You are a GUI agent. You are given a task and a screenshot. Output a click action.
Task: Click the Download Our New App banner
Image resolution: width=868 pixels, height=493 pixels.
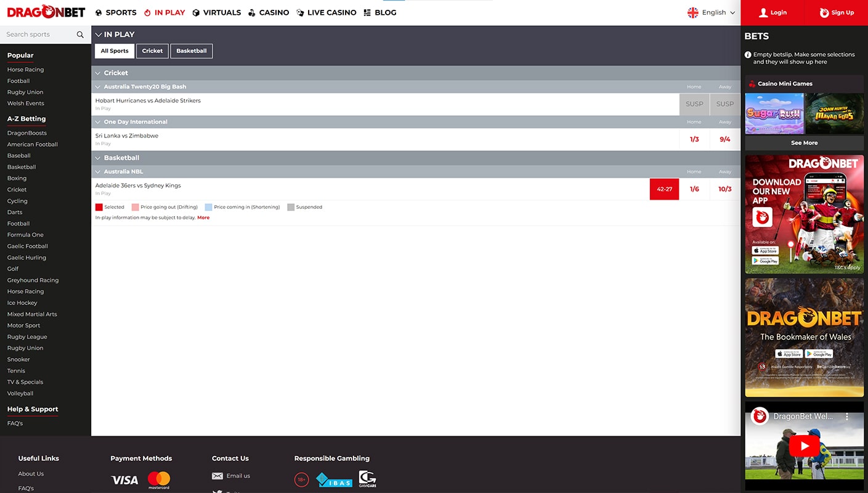pyautogui.click(x=805, y=214)
